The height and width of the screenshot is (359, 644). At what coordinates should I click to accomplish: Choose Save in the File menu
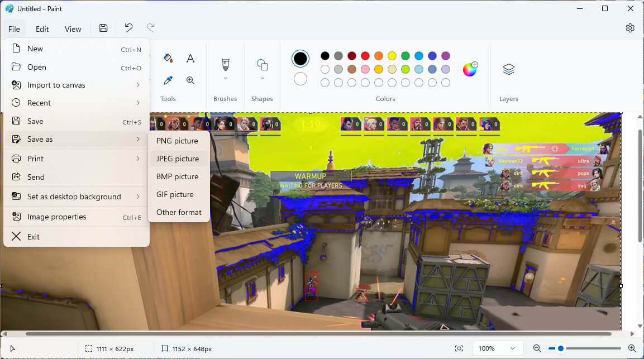tap(77, 121)
